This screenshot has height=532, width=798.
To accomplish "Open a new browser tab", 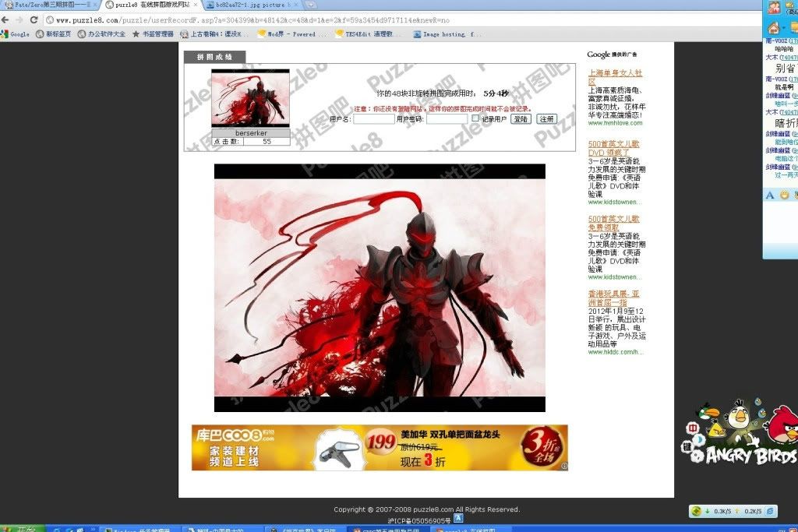I will [310, 5].
